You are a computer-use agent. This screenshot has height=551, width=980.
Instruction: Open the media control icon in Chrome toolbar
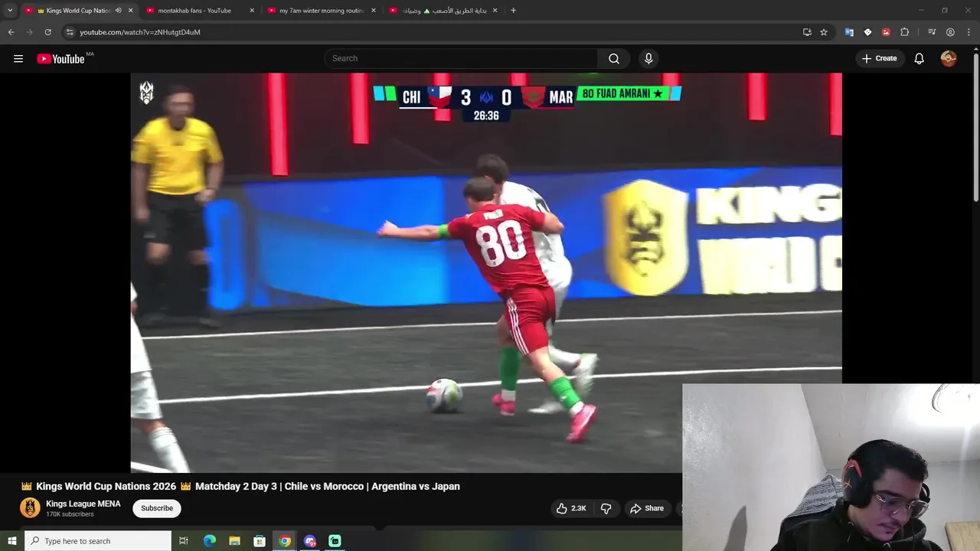pos(932,32)
